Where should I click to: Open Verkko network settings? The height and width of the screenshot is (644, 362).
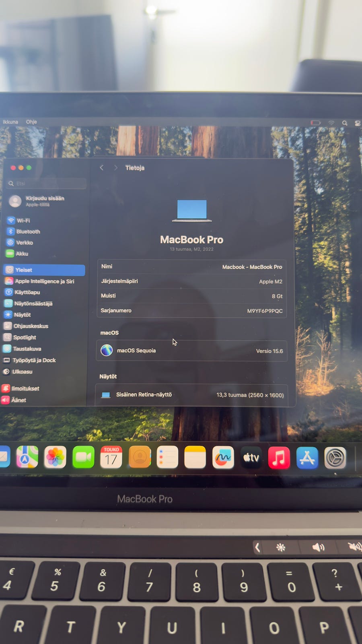pyautogui.click(x=20, y=243)
